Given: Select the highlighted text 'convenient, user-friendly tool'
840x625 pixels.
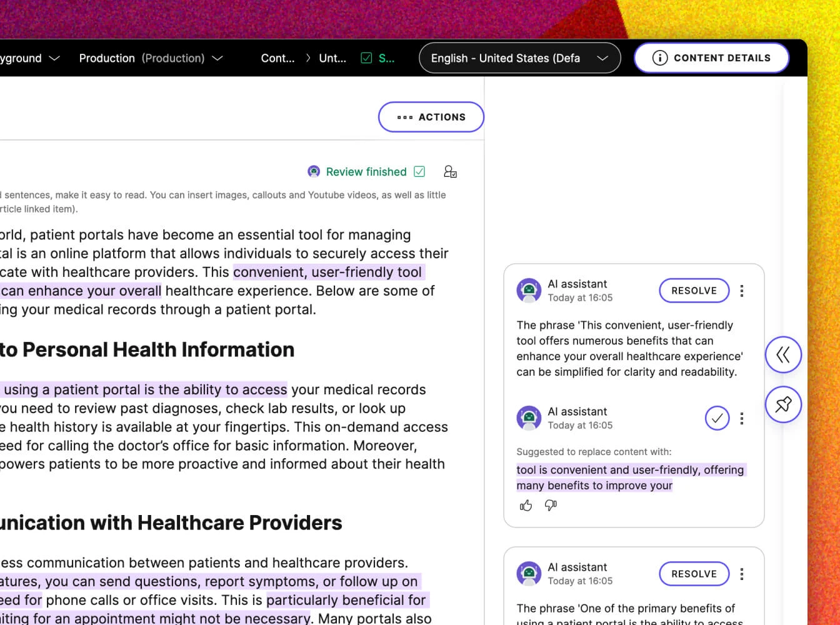Looking at the screenshot, I should (327, 272).
